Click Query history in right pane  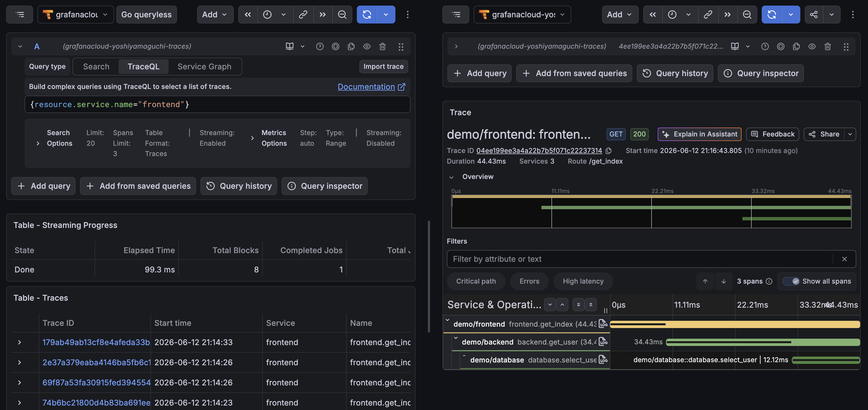(x=674, y=73)
